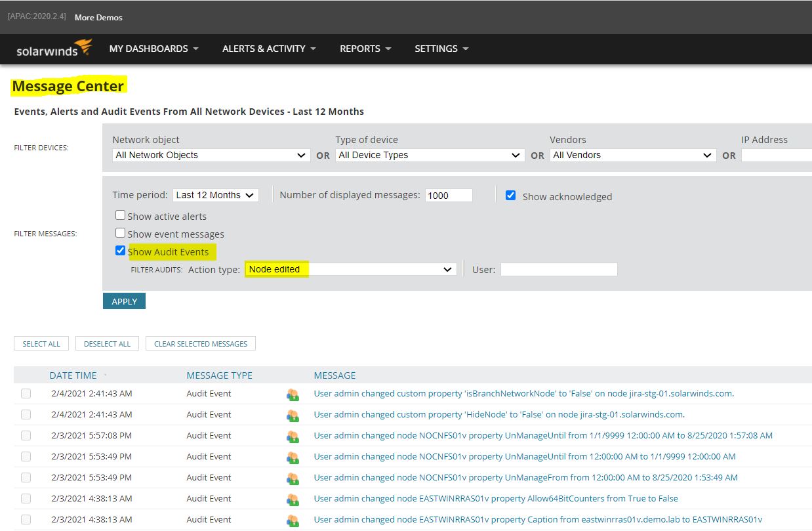Click audit icon for Allow64BitCounters row
Viewport: 812px width, 531px height.
point(293,499)
